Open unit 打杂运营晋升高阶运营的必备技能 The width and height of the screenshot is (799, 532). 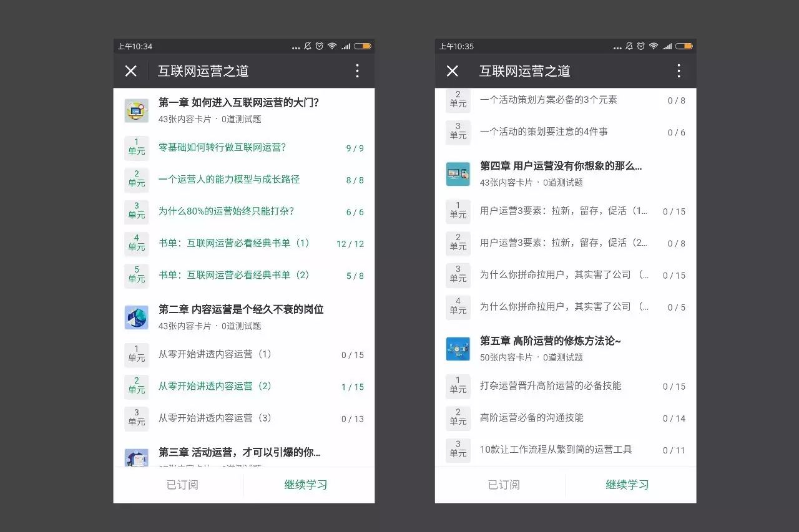click(566, 386)
